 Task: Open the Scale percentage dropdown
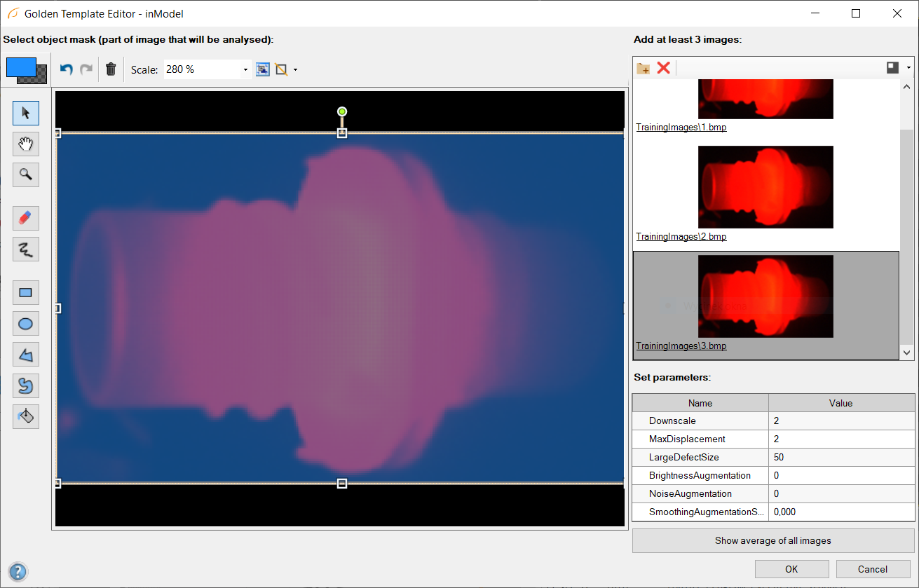(x=245, y=70)
